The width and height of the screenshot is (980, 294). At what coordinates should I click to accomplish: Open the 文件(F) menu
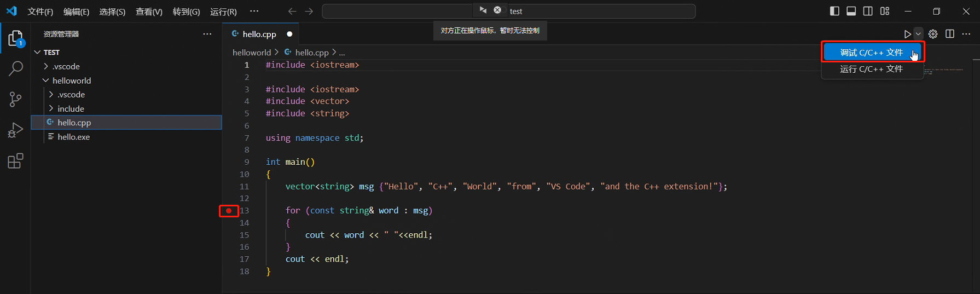pyautogui.click(x=40, y=11)
